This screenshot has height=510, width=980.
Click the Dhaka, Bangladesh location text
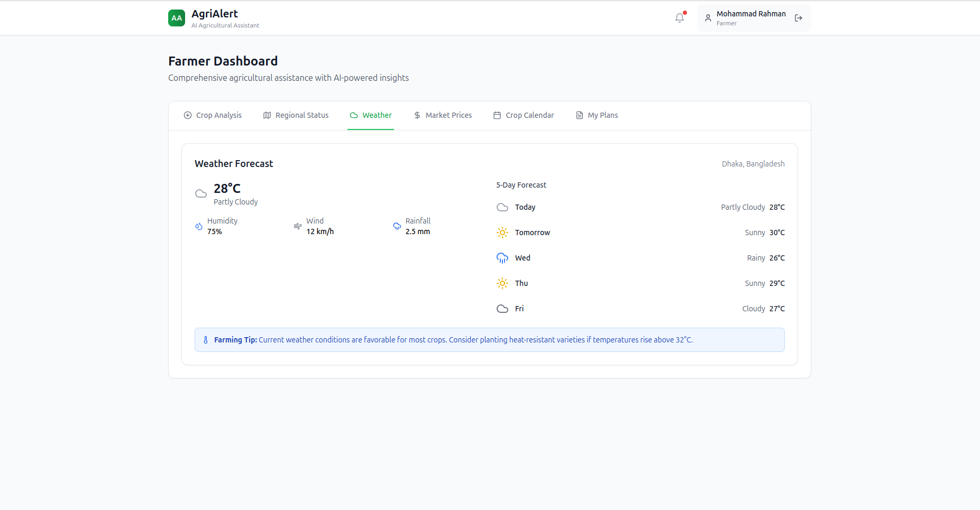753,164
